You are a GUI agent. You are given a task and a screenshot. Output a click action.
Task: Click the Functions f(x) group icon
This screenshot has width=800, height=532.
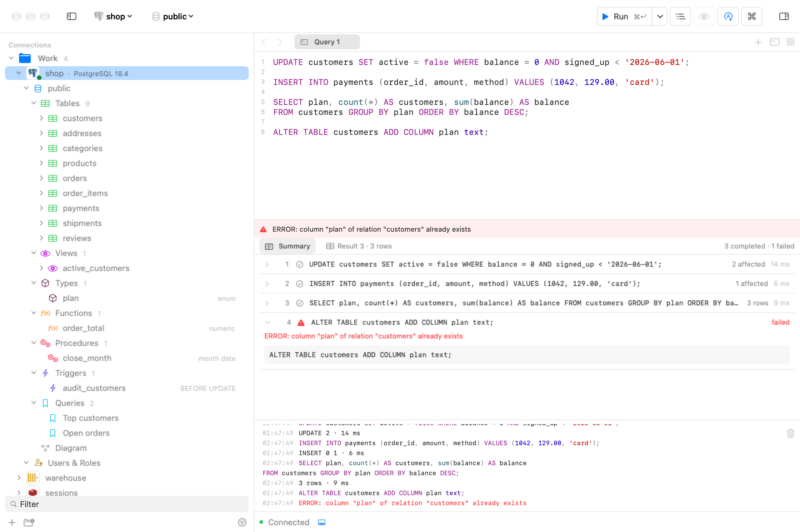point(45,313)
